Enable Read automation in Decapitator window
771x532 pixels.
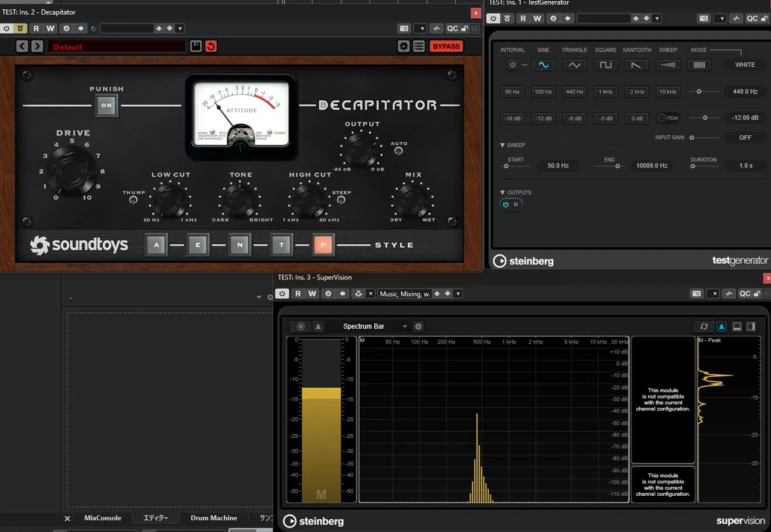(36, 28)
